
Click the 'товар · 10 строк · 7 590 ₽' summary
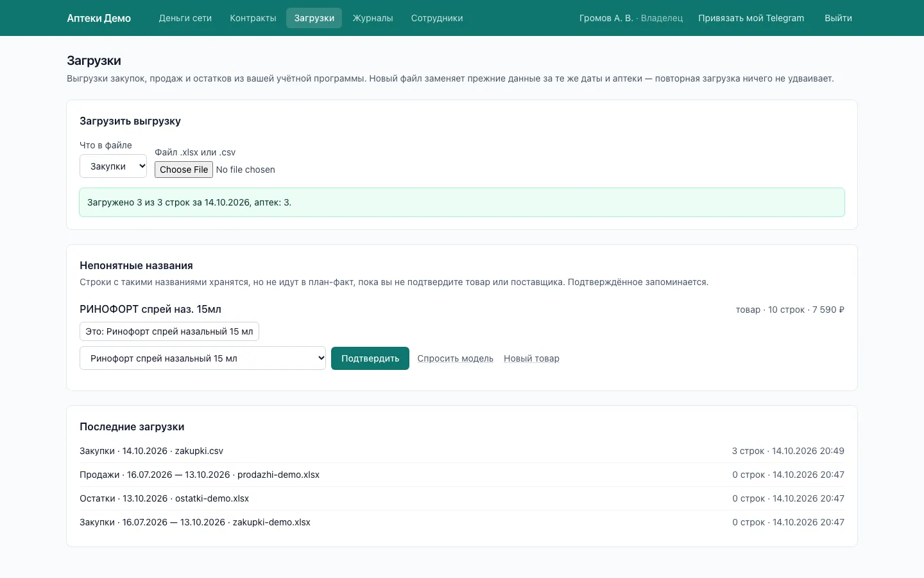[790, 310]
